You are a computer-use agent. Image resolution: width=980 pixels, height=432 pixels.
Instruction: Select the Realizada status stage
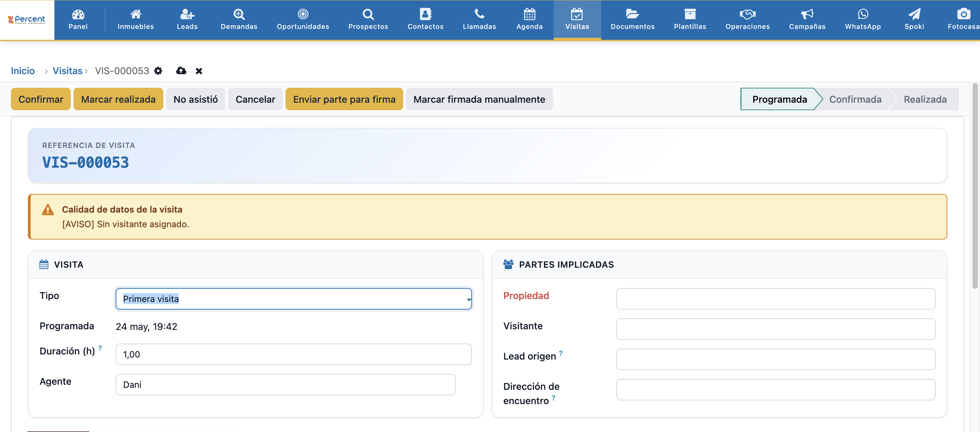(925, 99)
